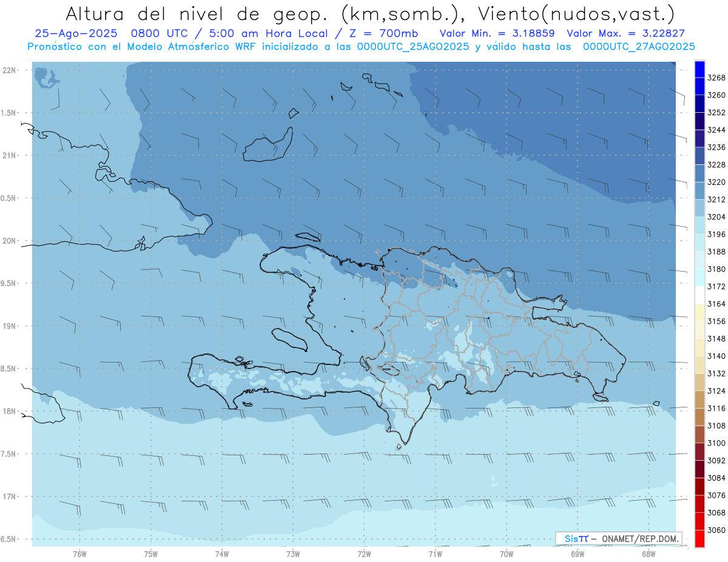Click the 74W longitude axis label
Screen dimensions: 728x562
click(x=222, y=554)
